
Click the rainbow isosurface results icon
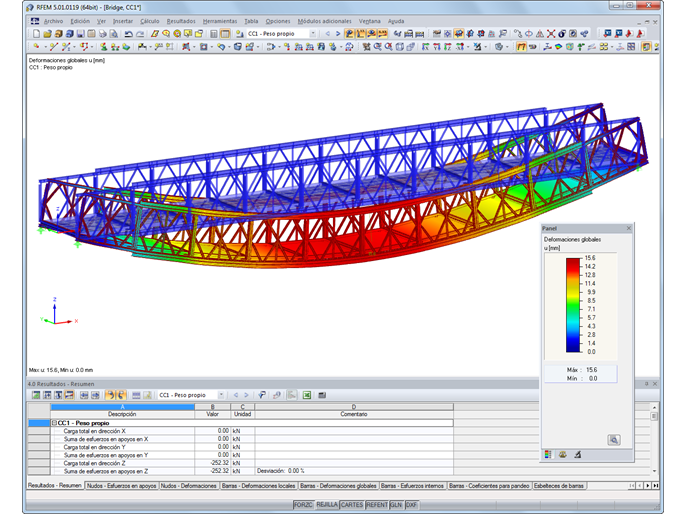(x=558, y=46)
